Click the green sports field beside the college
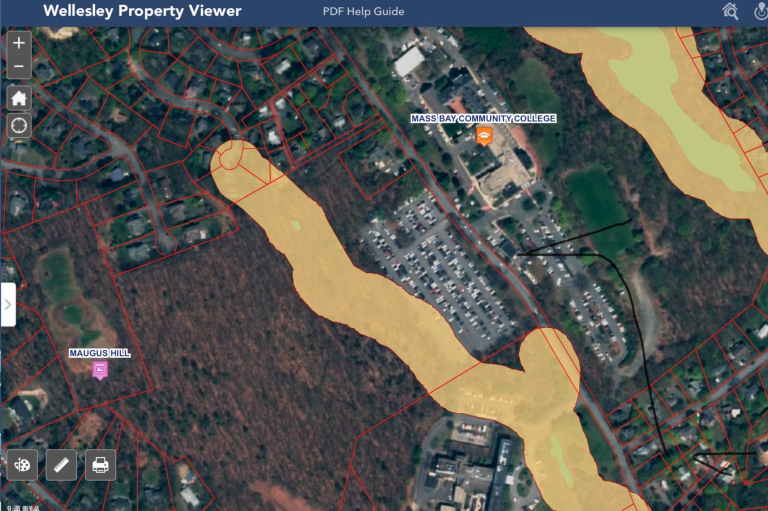 coord(599,206)
